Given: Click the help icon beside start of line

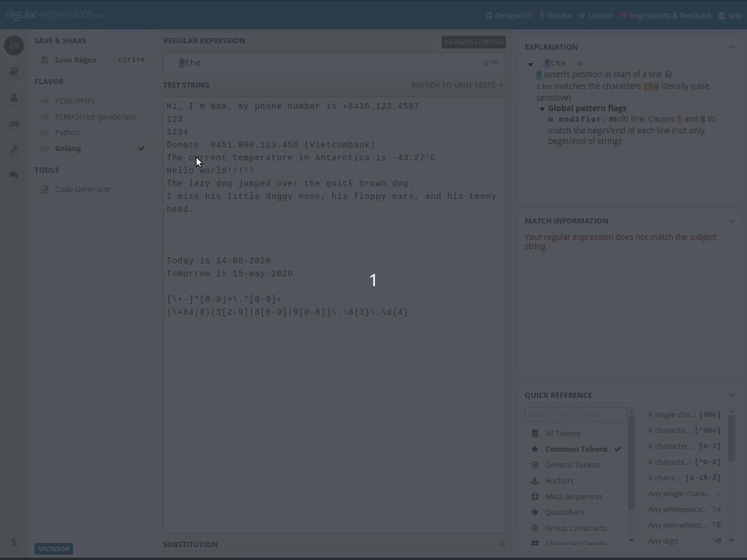Looking at the screenshot, I should point(669,74).
